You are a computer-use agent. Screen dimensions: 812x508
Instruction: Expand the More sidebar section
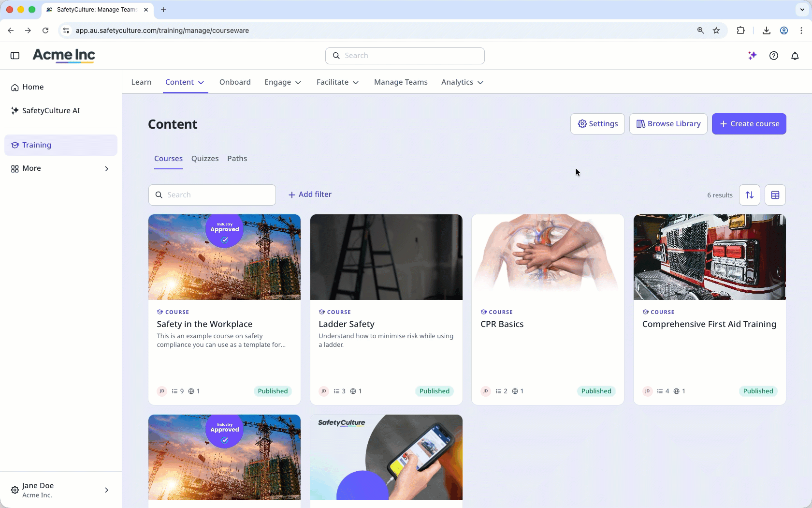pyautogui.click(x=107, y=169)
